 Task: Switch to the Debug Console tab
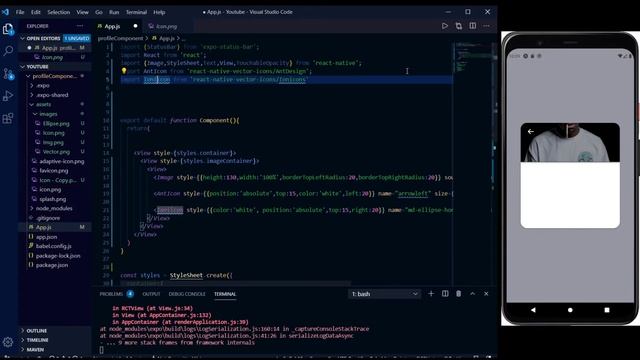[x=187, y=294]
